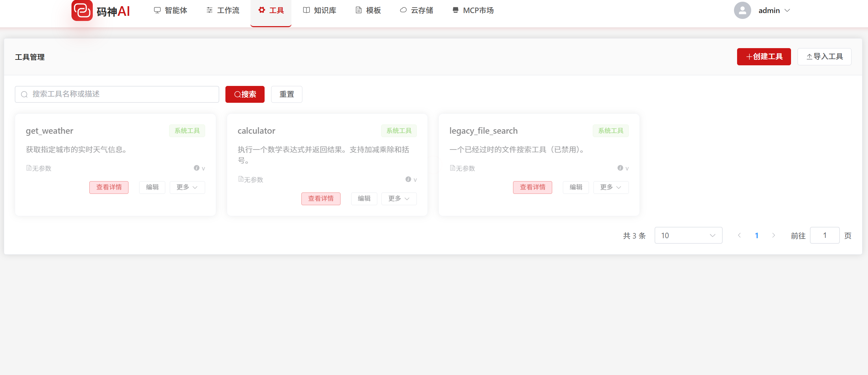Click the 导入工具 button
The width and height of the screenshot is (868, 375).
(x=824, y=57)
